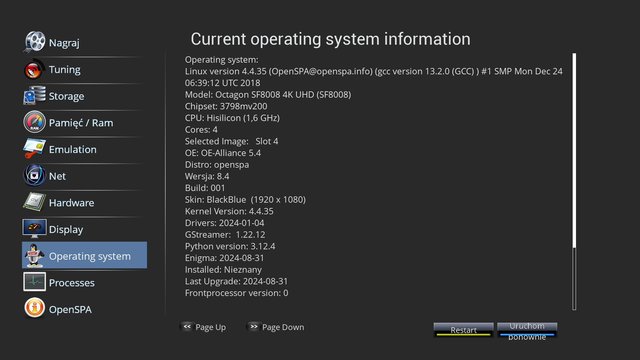
Task: Click the Operating system penguin icon
Action: coord(34,256)
